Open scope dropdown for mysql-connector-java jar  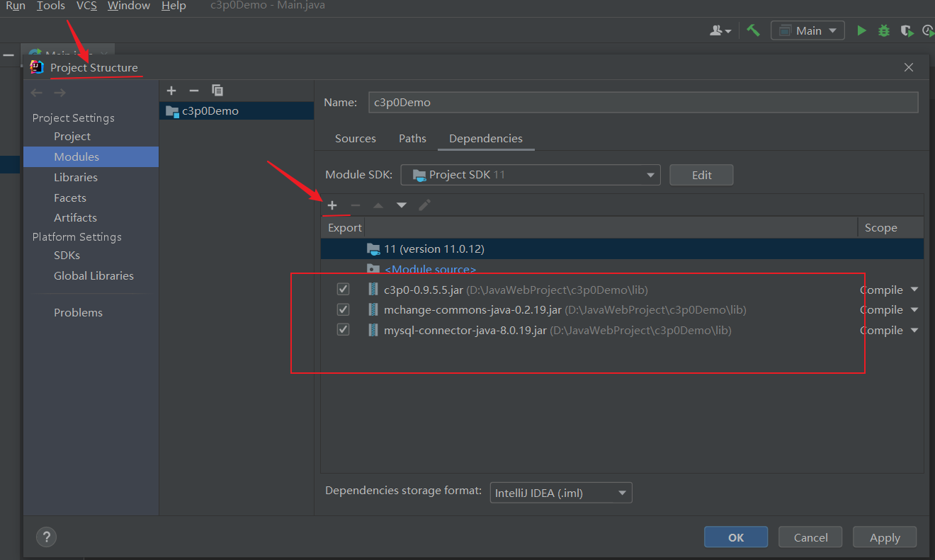(x=914, y=330)
